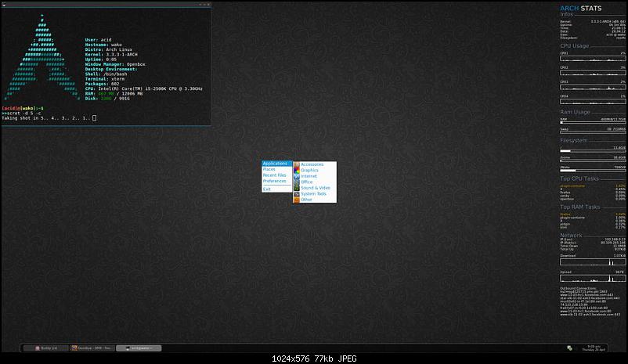Click the xterm window title bar

pyautogui.click(x=106, y=5)
